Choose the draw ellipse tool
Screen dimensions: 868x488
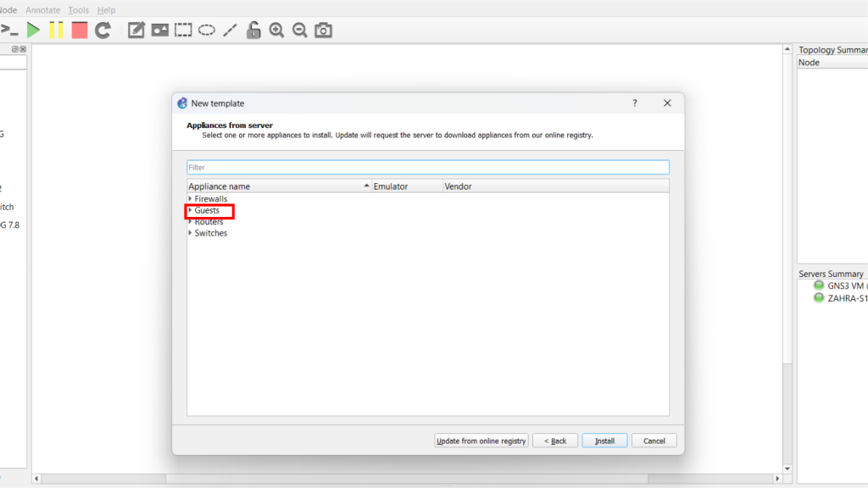207,30
